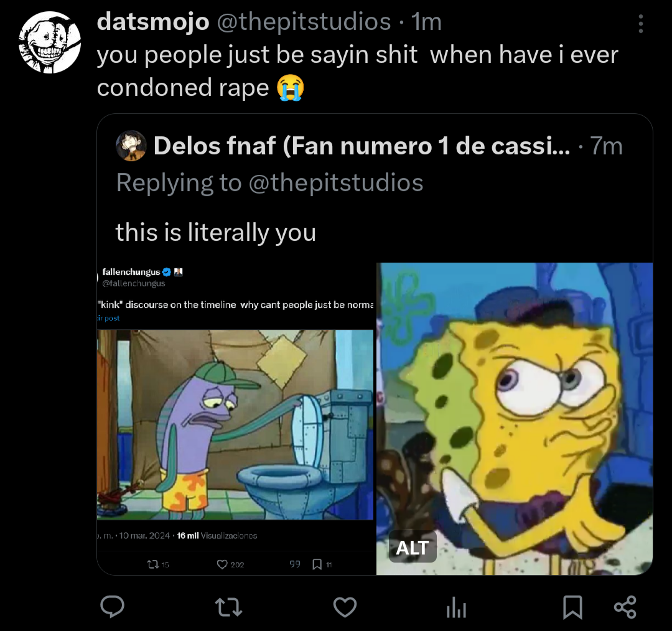The height and width of the screenshot is (631, 672).
Task: Show the ALT description badge
Action: tap(412, 548)
